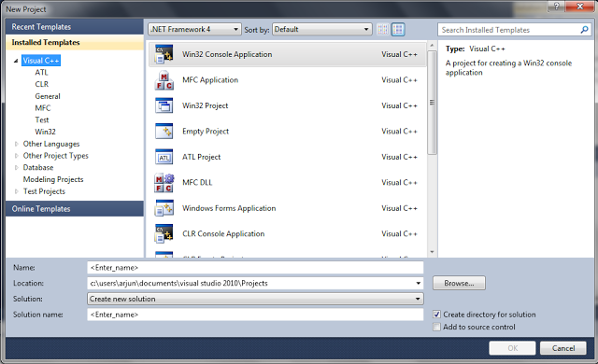The height and width of the screenshot is (364, 598).
Task: Toggle Create directory for solution checkbox
Action: coord(436,315)
